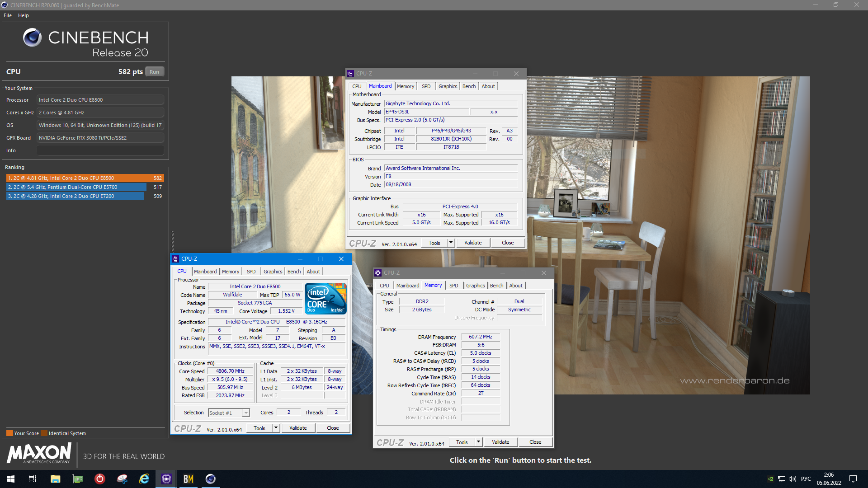Image resolution: width=868 pixels, height=488 pixels.
Task: Click the CPU-Z icon in Memory window title
Action: 378,273
